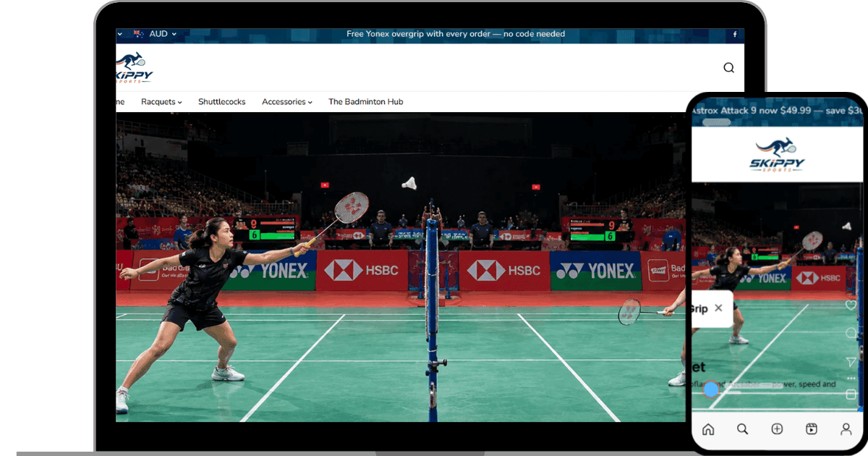Tap the Profile icon in the phone bottom bar
Screen dimensions: 868x456
coord(846,429)
